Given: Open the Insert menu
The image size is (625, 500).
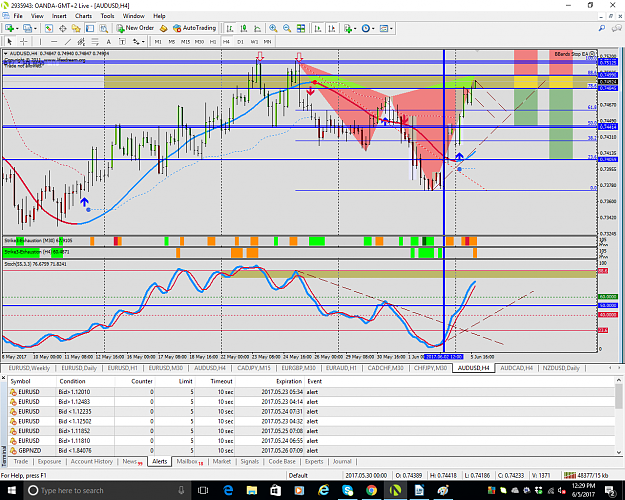Looking at the screenshot, I should (59, 16).
